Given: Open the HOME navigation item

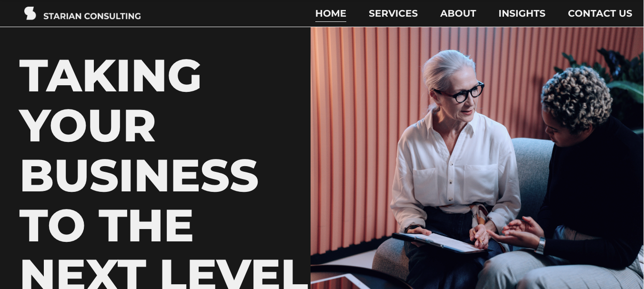Looking at the screenshot, I should pos(331,13).
